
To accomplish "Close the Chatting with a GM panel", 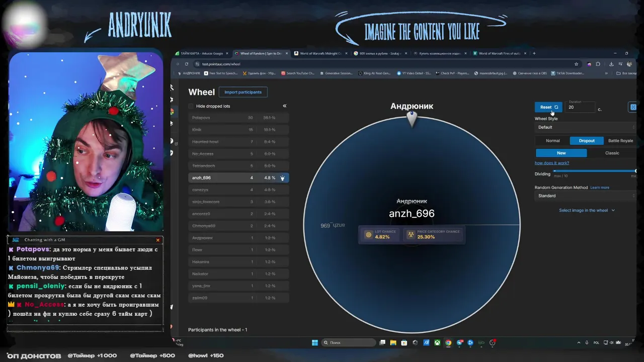I will pyautogui.click(x=157, y=240).
